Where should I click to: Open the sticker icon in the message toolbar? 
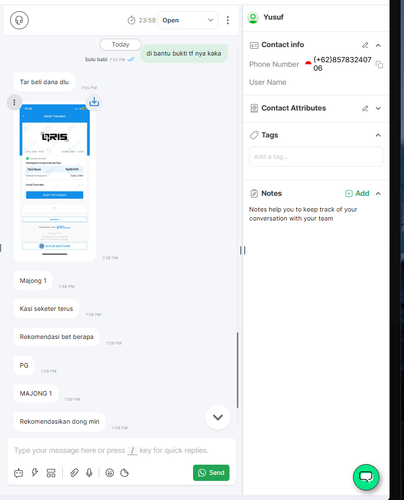point(124,473)
